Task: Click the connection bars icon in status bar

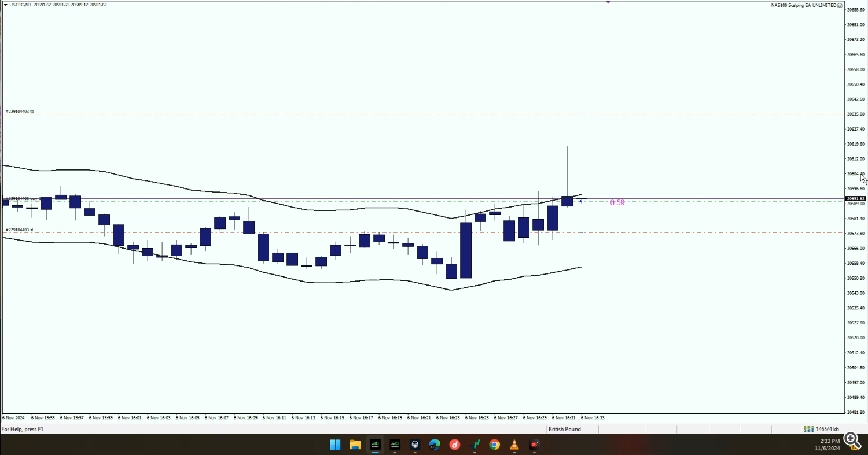Action: (808, 429)
